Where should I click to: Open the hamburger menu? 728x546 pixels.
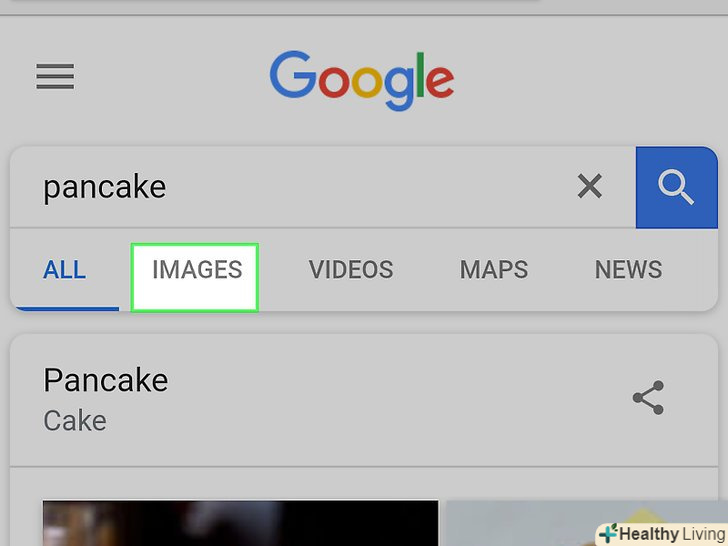pos(55,77)
